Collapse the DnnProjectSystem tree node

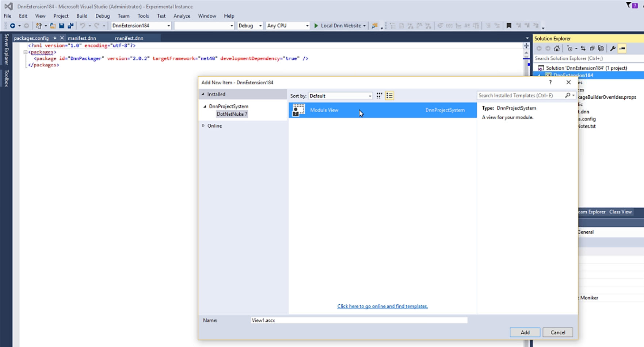pos(205,107)
